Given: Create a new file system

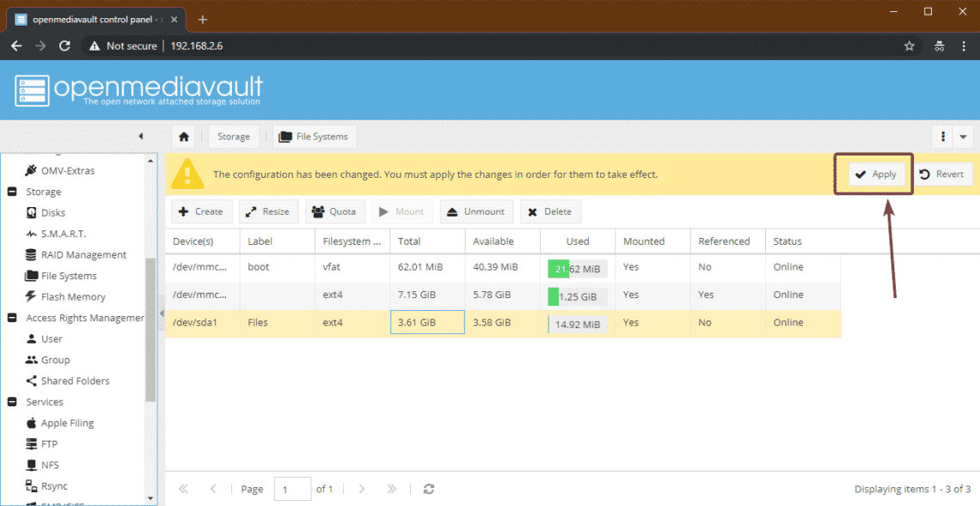Looking at the screenshot, I should 201,212.
